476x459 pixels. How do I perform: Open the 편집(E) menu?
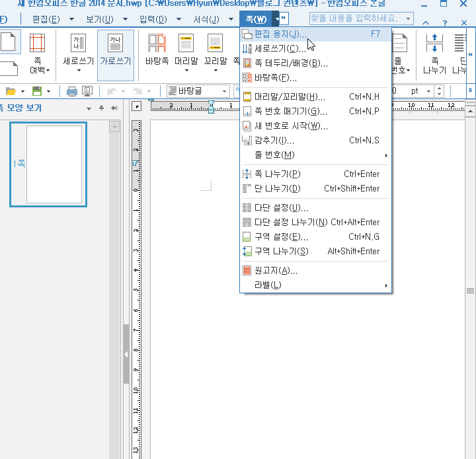46,19
